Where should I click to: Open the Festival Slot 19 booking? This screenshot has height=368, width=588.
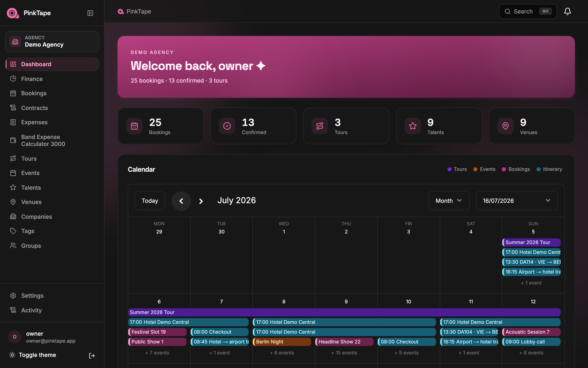(157, 332)
